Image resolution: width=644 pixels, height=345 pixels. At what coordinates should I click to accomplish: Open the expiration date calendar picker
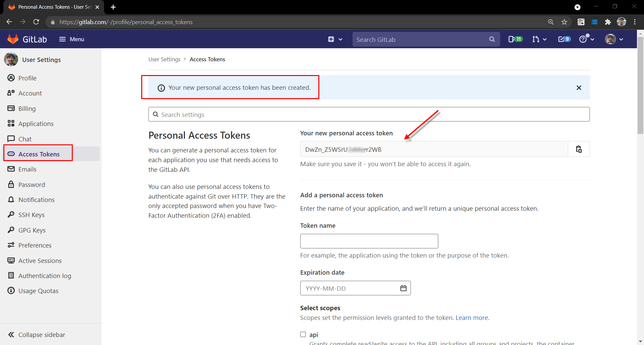tap(404, 288)
